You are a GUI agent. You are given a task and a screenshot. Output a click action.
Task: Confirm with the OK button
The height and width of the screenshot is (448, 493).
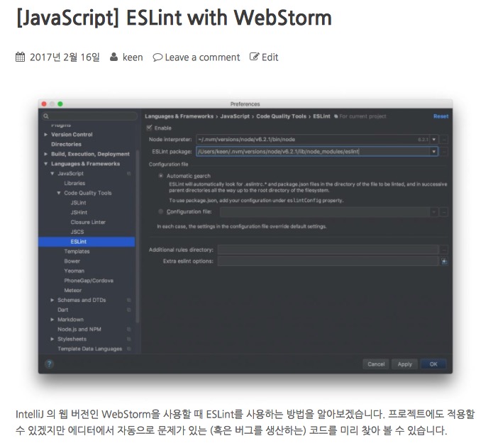pos(433,364)
